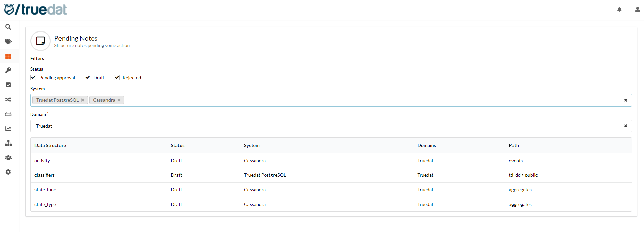Open the users group sidebar icon

(x=8, y=157)
